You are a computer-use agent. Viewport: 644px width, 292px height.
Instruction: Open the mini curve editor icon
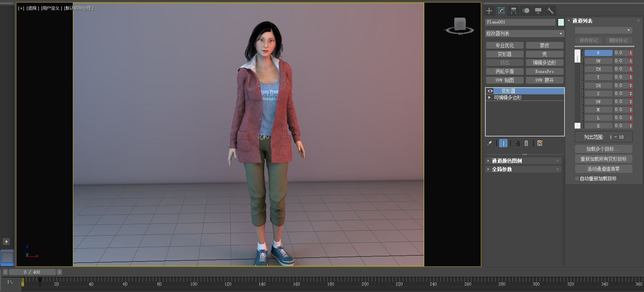10,282
